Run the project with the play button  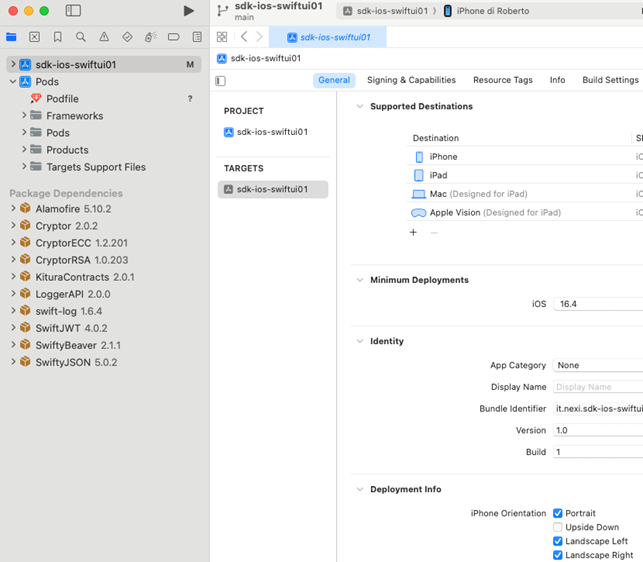coord(189,11)
